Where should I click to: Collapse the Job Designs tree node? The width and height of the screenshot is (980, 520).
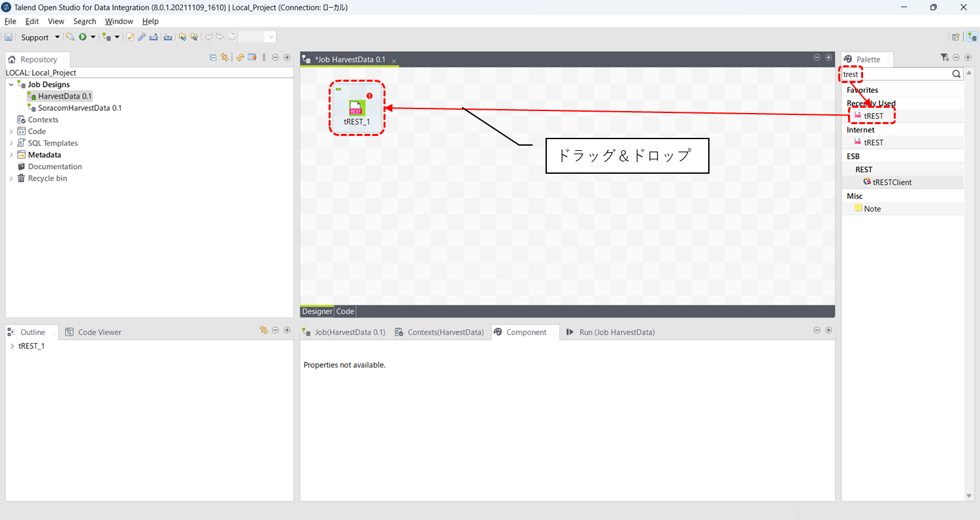point(11,85)
